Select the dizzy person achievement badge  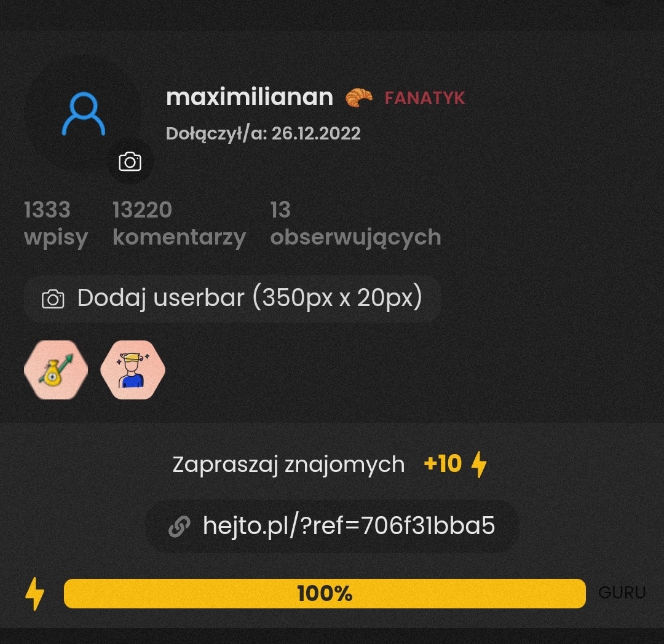[133, 370]
